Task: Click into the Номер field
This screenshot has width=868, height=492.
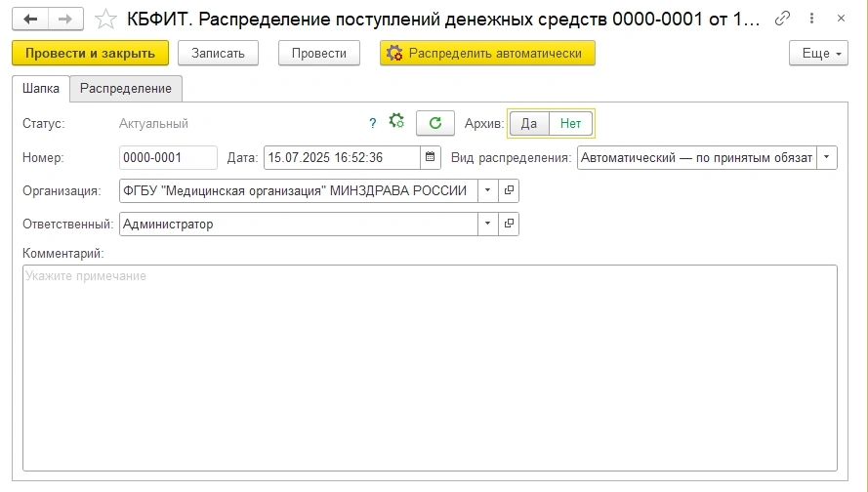Action: coord(168,157)
